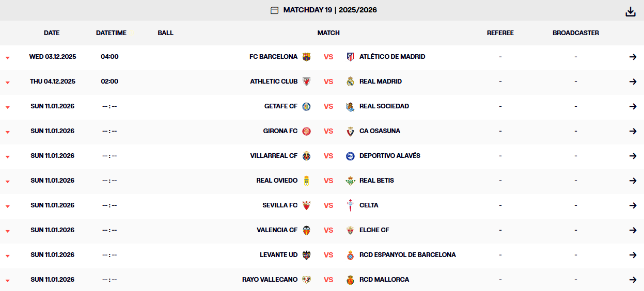This screenshot has width=644, height=291.
Task: Click the FC Barcelona crest
Action: pyautogui.click(x=307, y=57)
